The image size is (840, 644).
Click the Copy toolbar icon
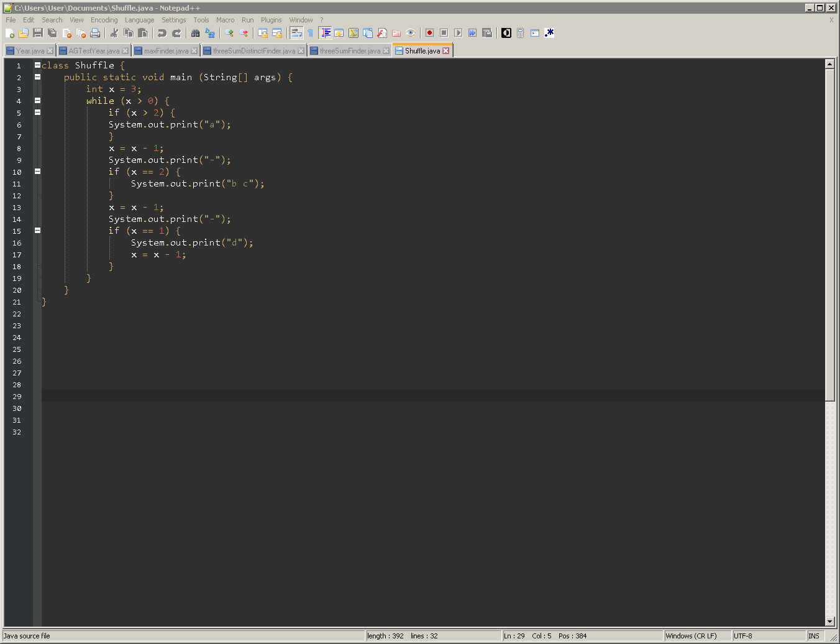point(129,33)
